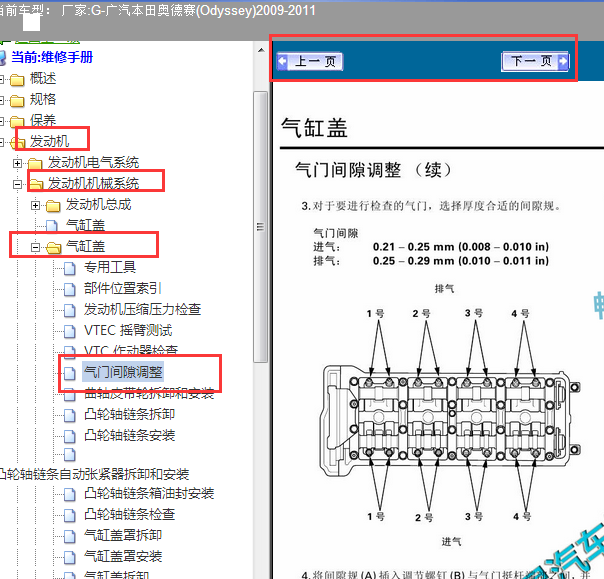This screenshot has height=579, width=604.
Task: Open VTEC 摇臂测试 page
Action: (128, 330)
